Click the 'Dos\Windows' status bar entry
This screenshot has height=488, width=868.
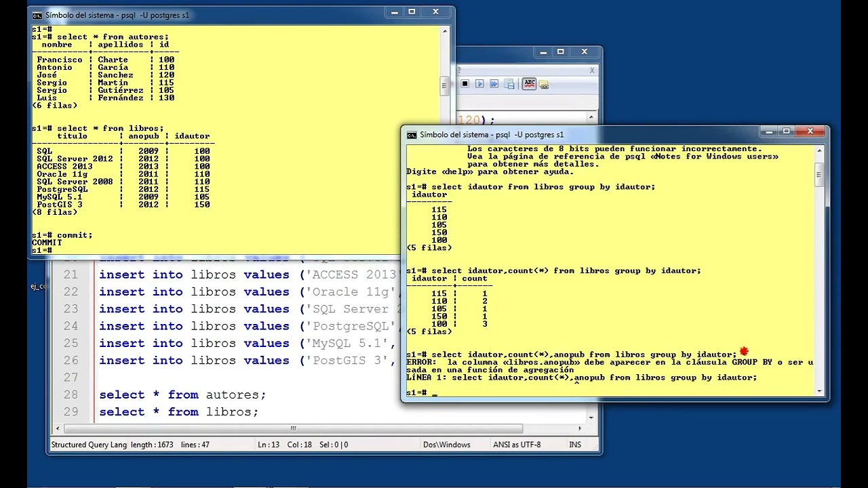(446, 445)
